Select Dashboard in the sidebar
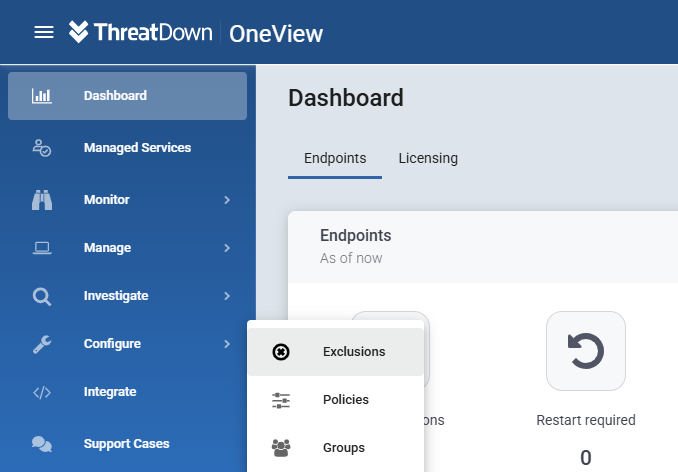 tap(128, 96)
